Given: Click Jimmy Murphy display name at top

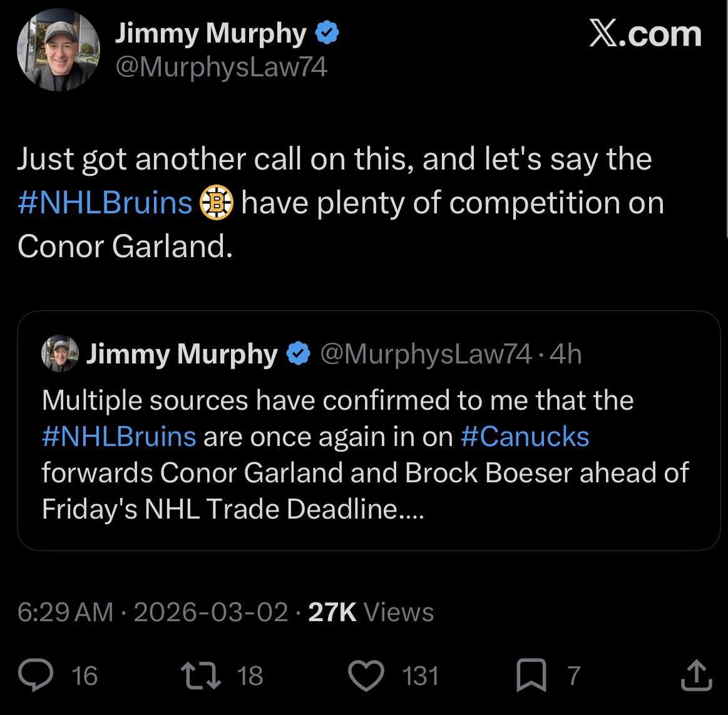Looking at the screenshot, I should click(210, 34).
